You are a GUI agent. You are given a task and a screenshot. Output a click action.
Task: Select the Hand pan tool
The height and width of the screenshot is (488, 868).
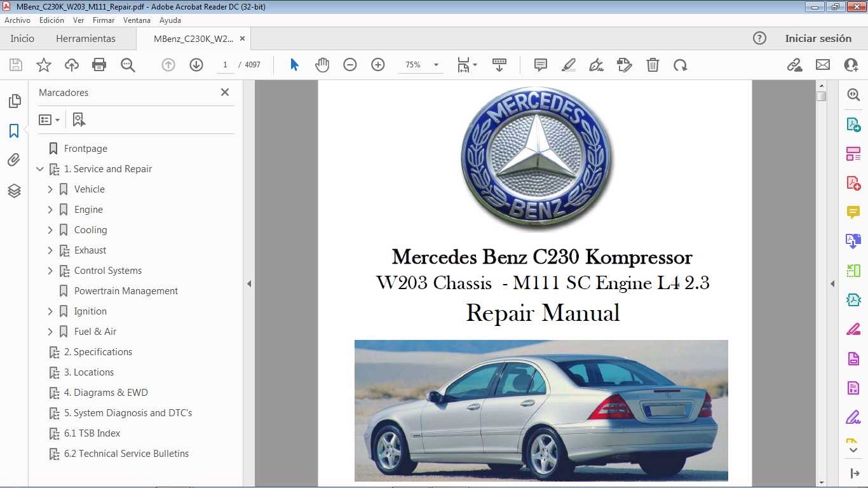pyautogui.click(x=322, y=65)
